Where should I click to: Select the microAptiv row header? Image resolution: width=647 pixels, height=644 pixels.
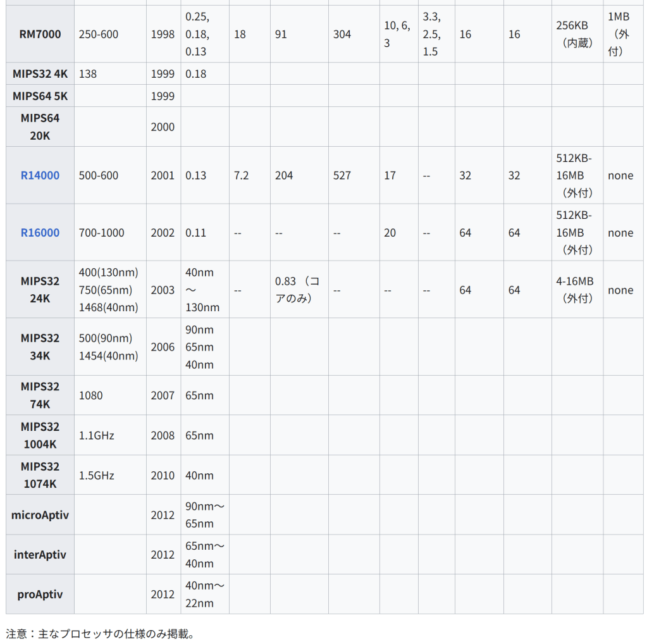[40, 515]
